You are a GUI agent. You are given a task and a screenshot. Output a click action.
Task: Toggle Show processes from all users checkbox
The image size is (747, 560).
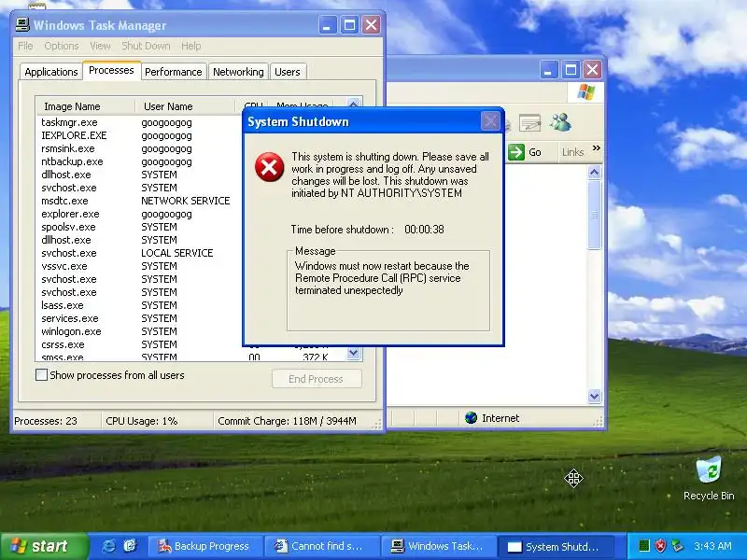click(41, 375)
